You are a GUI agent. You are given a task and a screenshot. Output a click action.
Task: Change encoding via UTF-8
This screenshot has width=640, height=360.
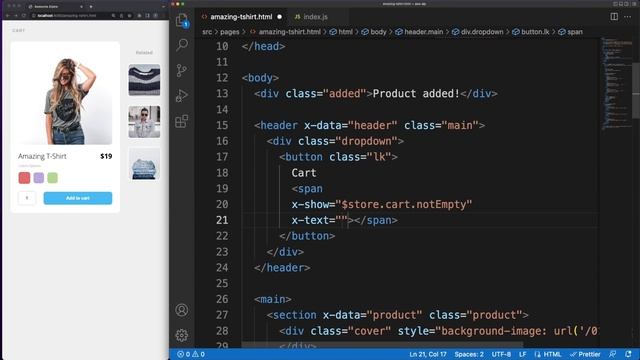coord(501,354)
